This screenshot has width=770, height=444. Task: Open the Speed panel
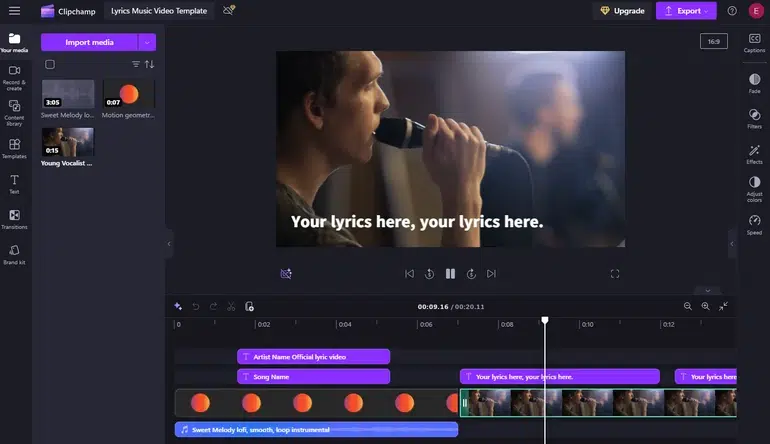pos(754,225)
